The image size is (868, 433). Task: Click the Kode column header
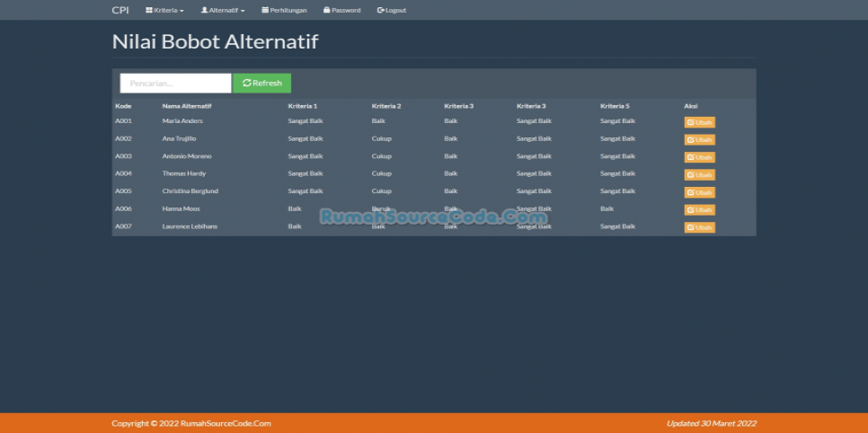tap(123, 106)
